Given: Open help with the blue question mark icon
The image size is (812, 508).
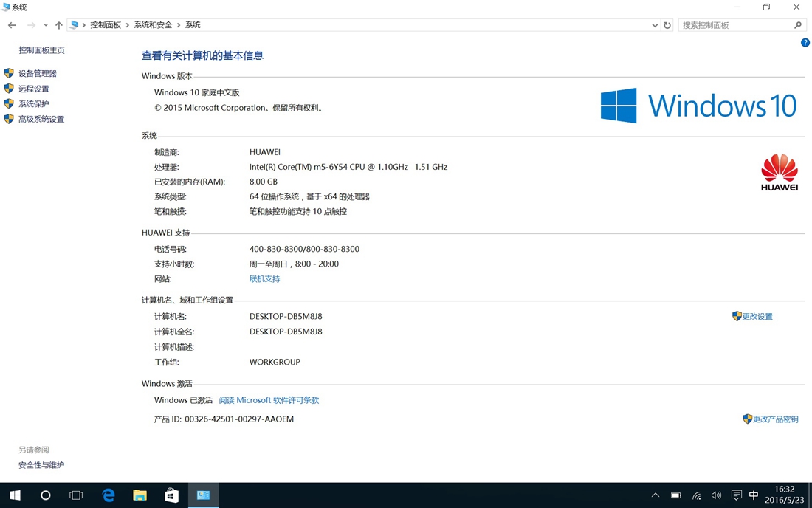Looking at the screenshot, I should click(805, 43).
